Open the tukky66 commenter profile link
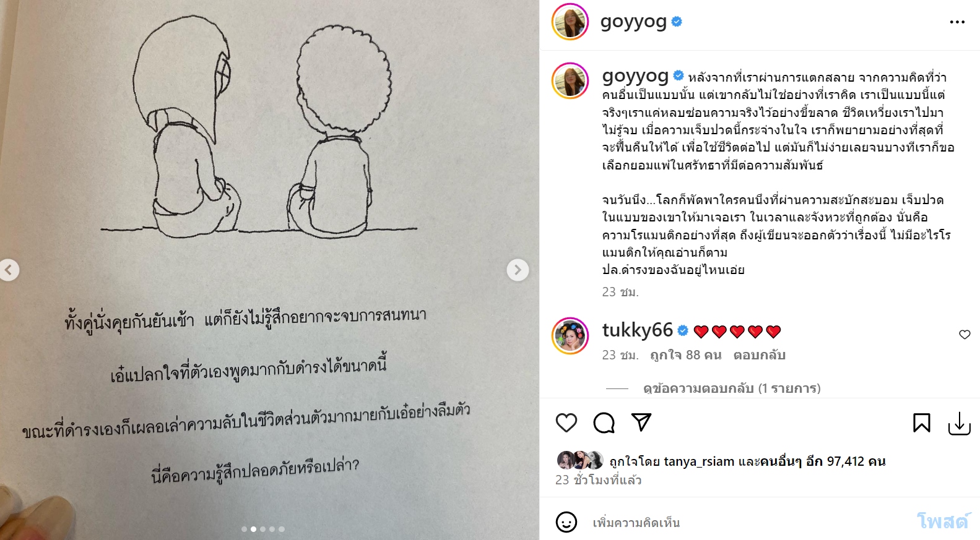The image size is (980, 540). pyautogui.click(x=637, y=330)
